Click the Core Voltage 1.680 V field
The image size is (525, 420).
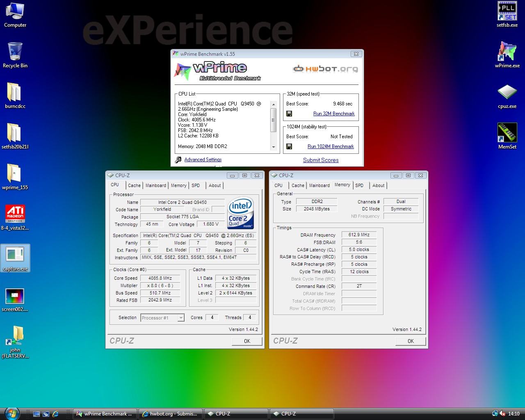(x=211, y=224)
